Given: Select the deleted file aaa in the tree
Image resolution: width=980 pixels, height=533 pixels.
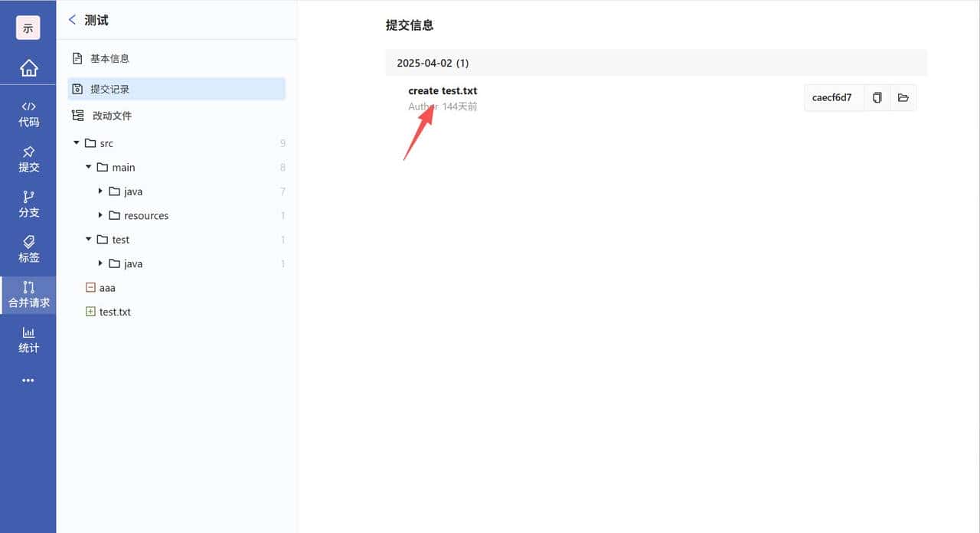Looking at the screenshot, I should pyautogui.click(x=107, y=287).
